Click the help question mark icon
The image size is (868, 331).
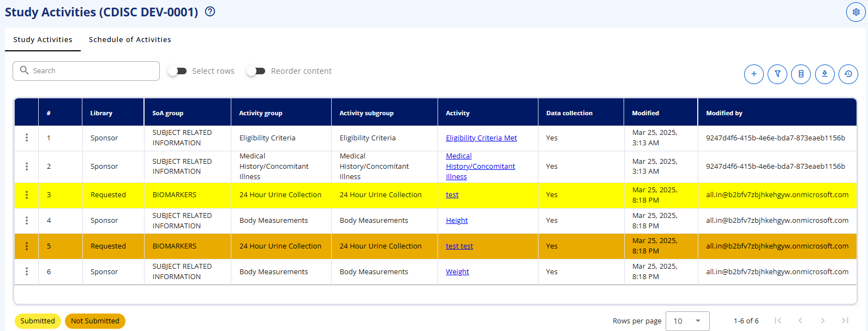coord(210,11)
